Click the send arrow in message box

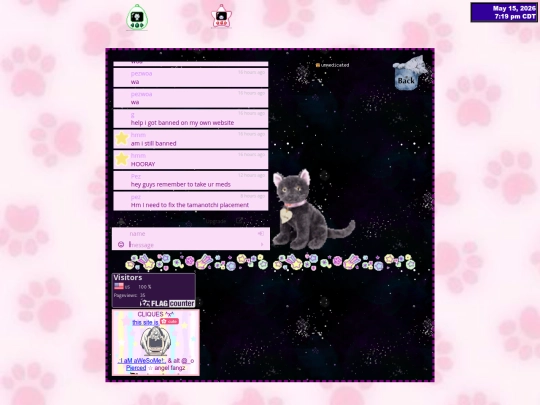click(x=262, y=245)
